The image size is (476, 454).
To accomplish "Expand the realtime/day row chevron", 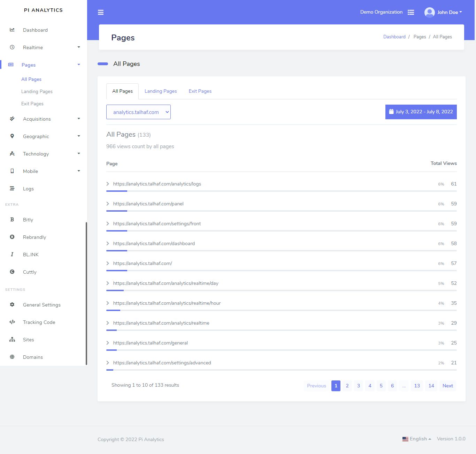I will coord(108,283).
